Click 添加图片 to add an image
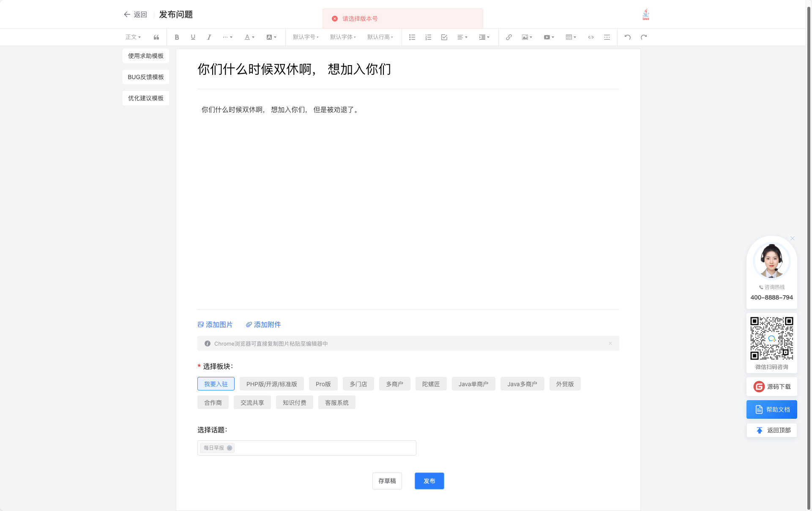Viewport: 812px width, 511px height. pyautogui.click(x=215, y=325)
